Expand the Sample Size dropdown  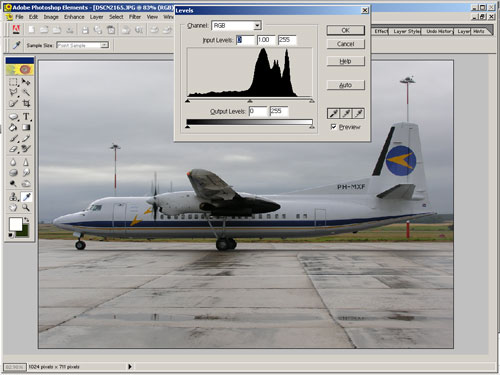click(x=83, y=45)
